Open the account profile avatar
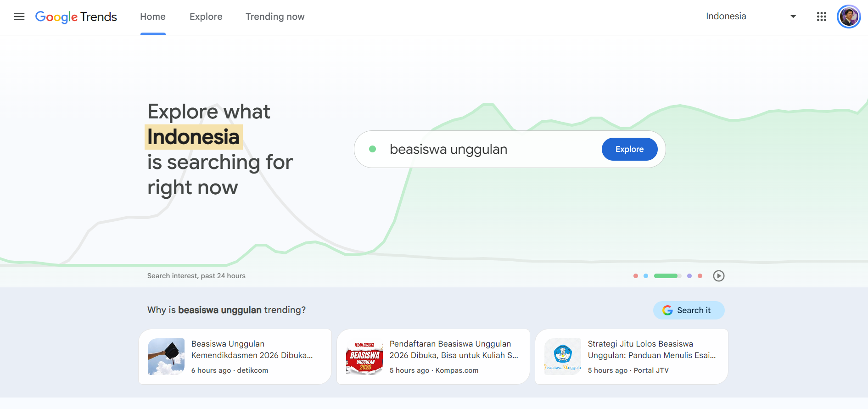 [849, 17]
